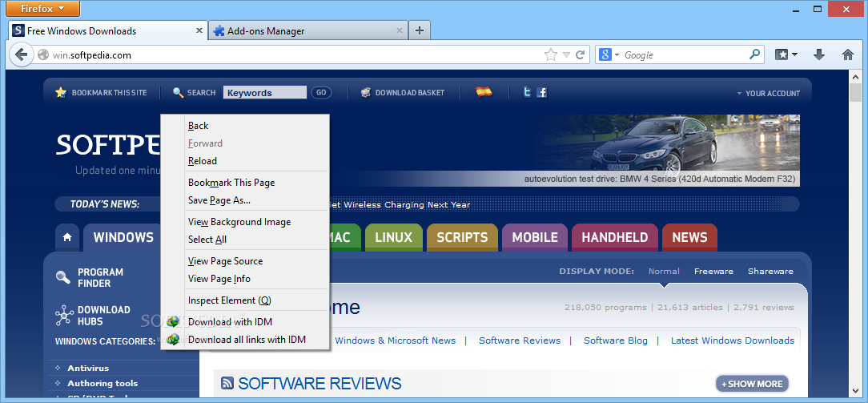The height and width of the screenshot is (403, 868).
Task: Open URL history dropdown arrow
Action: (x=566, y=54)
